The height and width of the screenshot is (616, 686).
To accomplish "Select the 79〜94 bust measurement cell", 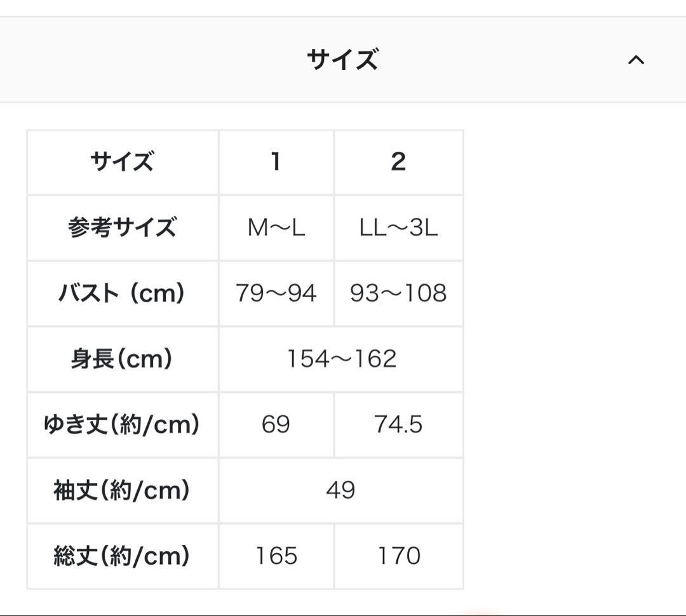I will coord(276,293).
